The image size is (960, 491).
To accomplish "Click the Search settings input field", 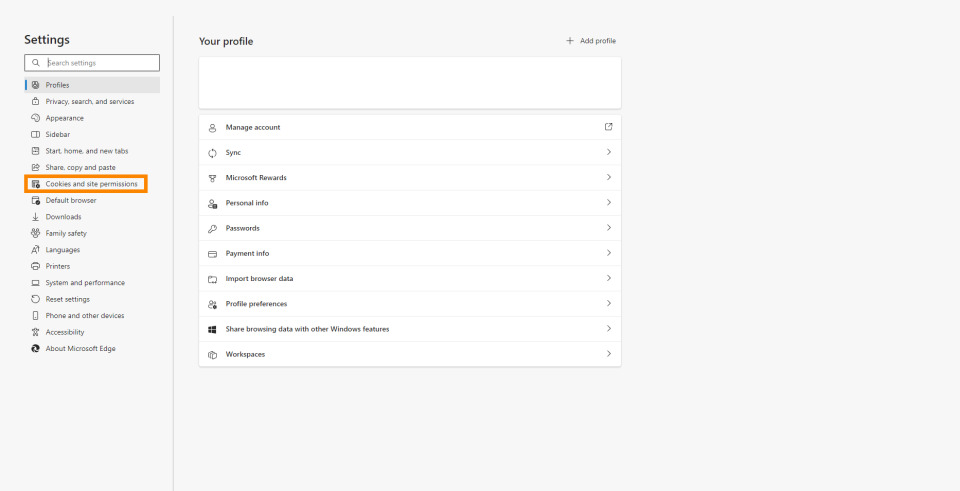I will (100, 63).
